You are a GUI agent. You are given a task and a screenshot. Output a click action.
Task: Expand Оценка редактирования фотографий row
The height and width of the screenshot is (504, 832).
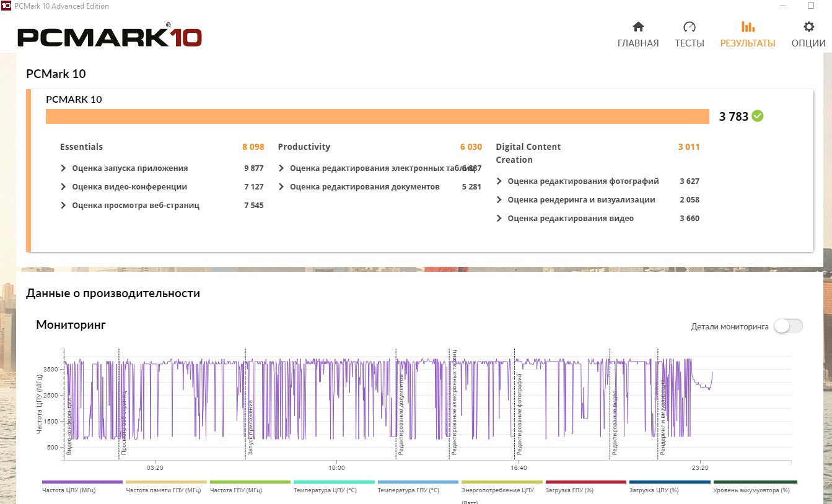(499, 181)
